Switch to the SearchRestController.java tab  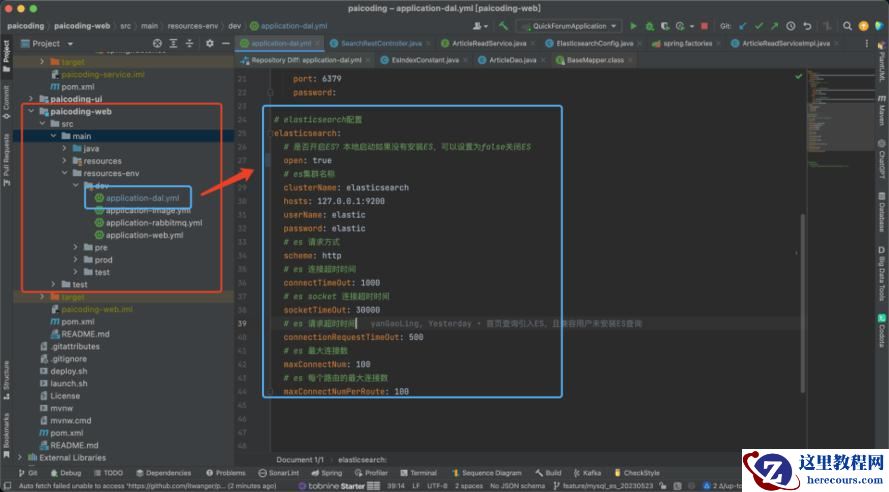380,43
